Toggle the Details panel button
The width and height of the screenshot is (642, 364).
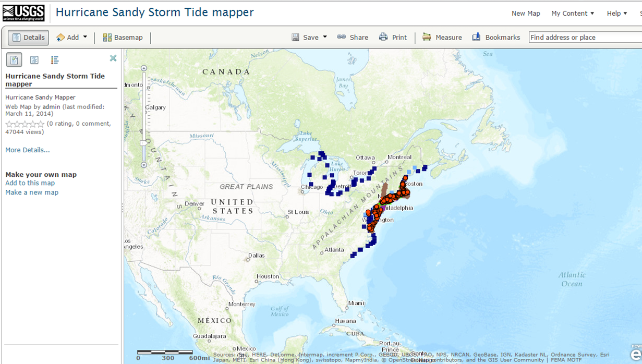coord(28,37)
